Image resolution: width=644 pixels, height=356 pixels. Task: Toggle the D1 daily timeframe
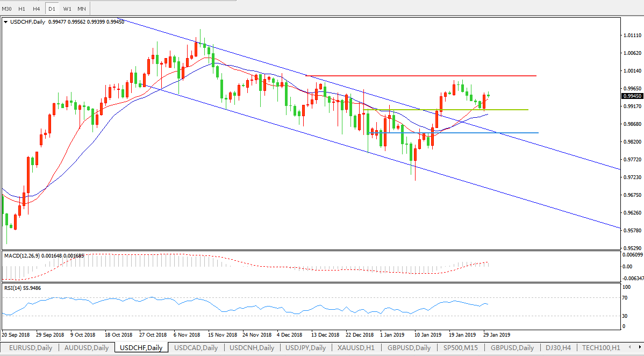coord(52,9)
